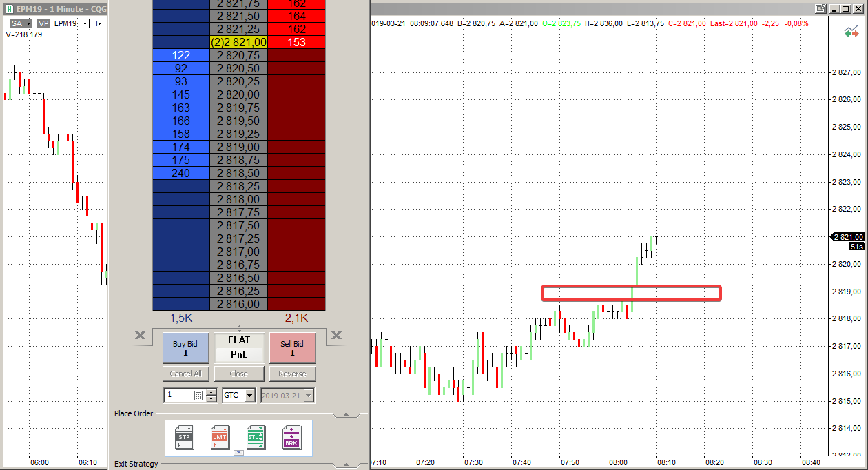Click the price cell 2 817,25
This screenshot has height=470, width=868.
tap(238, 238)
